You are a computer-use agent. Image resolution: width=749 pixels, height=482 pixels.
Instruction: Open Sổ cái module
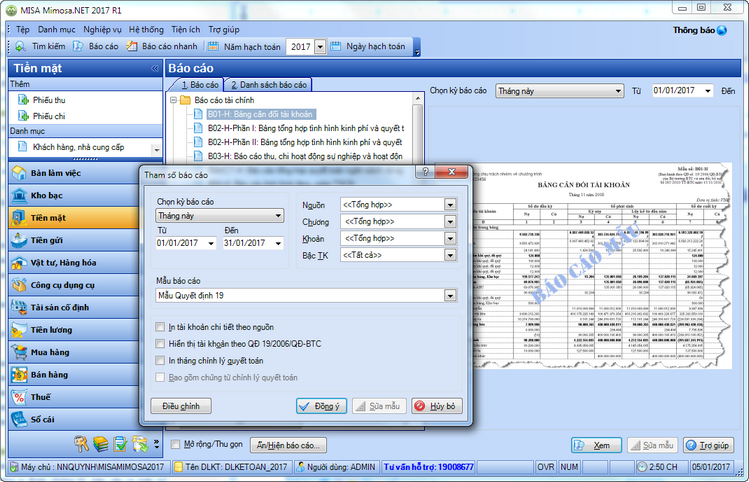(74, 420)
